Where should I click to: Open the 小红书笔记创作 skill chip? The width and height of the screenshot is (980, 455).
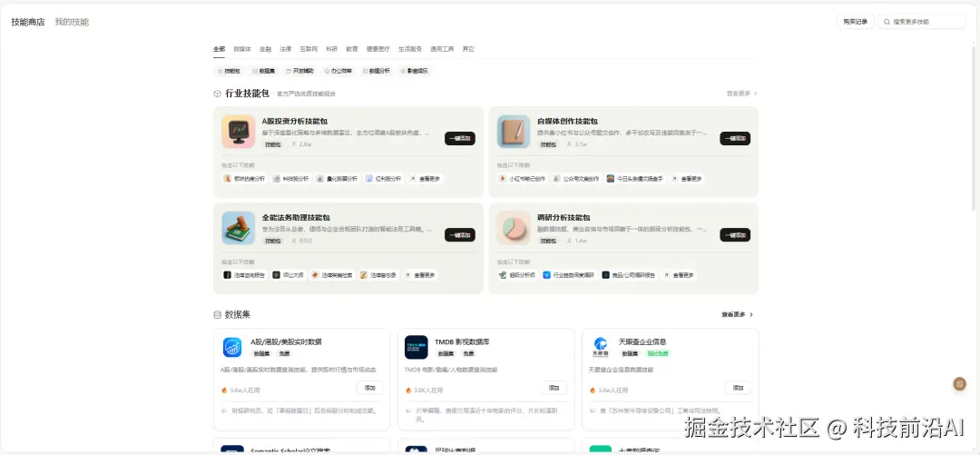pos(523,178)
